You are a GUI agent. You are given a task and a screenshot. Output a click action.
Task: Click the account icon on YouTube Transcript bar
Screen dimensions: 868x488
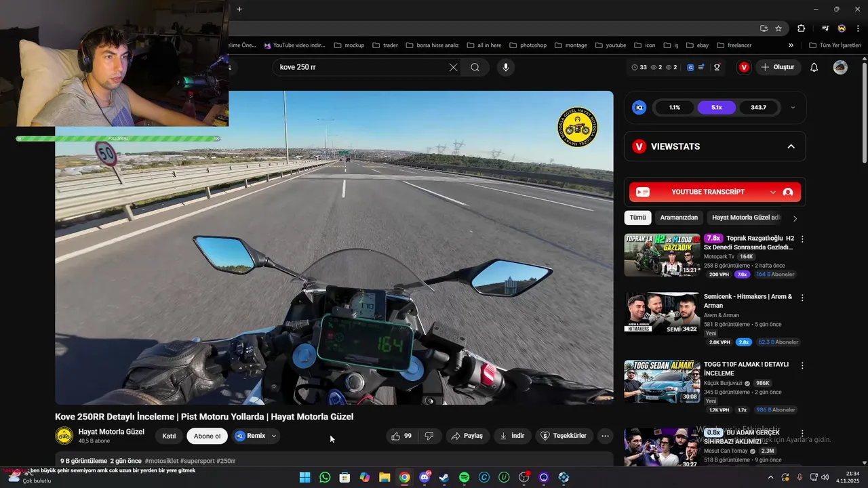pyautogui.click(x=788, y=192)
